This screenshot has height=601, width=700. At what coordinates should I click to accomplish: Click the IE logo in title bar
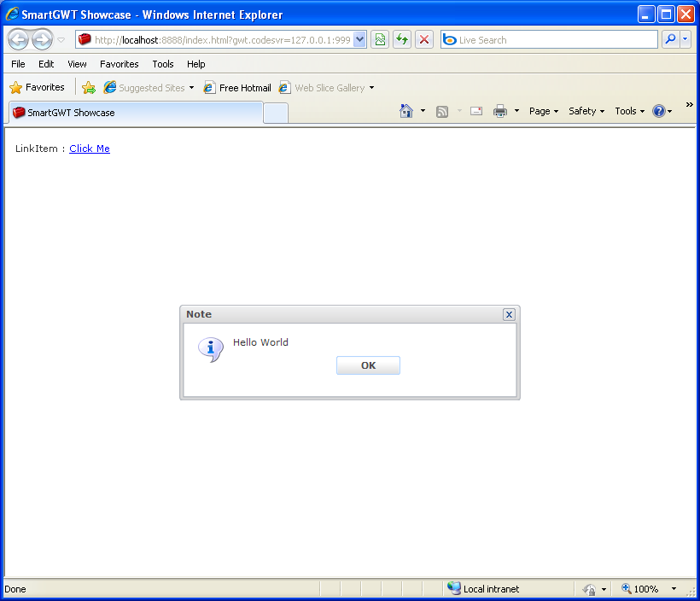[12, 15]
